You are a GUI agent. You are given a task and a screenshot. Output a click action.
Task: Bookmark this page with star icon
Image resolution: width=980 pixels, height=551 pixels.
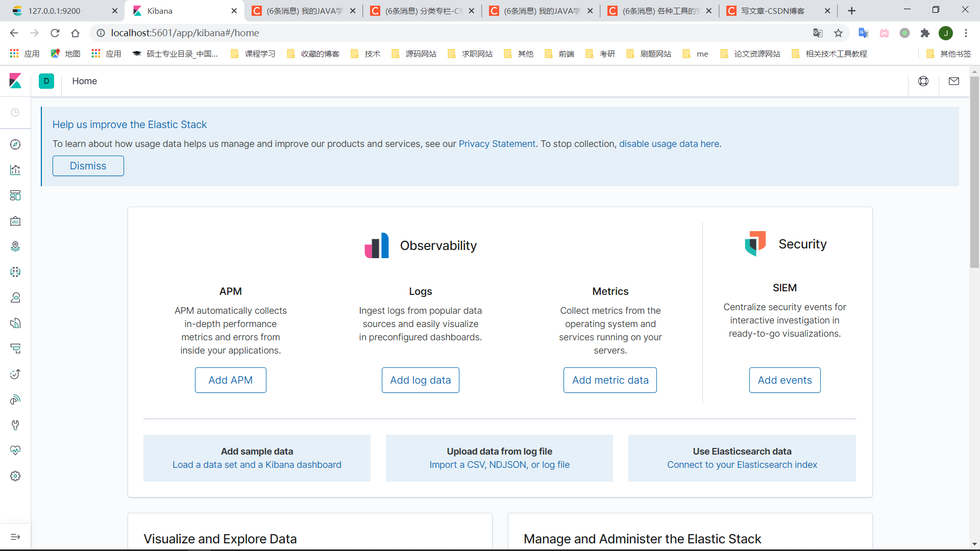838,33
